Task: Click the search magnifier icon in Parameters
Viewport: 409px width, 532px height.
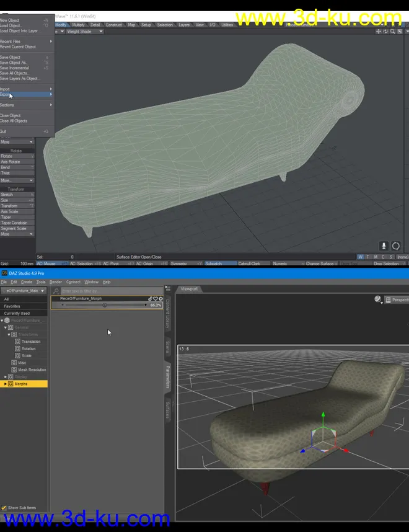Action: [56, 291]
